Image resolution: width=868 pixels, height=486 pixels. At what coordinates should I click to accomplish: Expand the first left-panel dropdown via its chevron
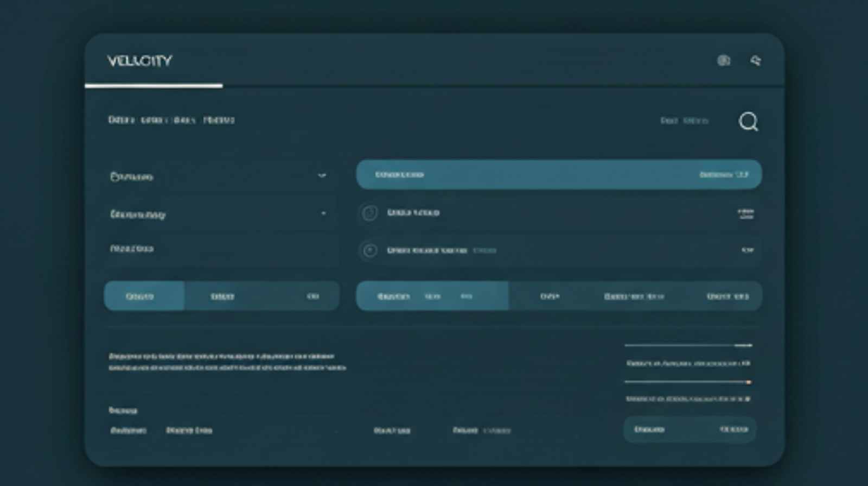tap(322, 175)
